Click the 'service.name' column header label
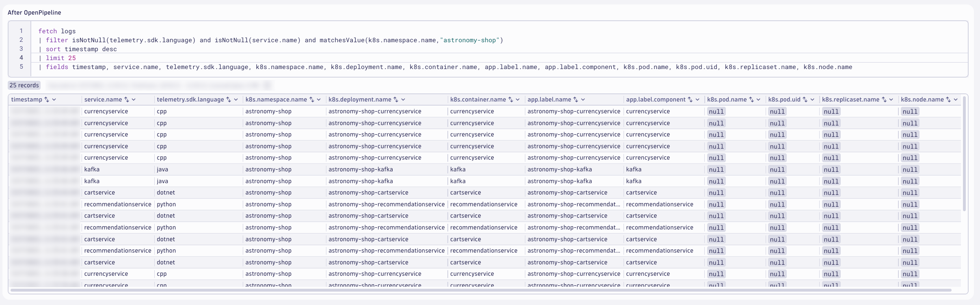Screen dimensions: 980x305 [x=103, y=100]
